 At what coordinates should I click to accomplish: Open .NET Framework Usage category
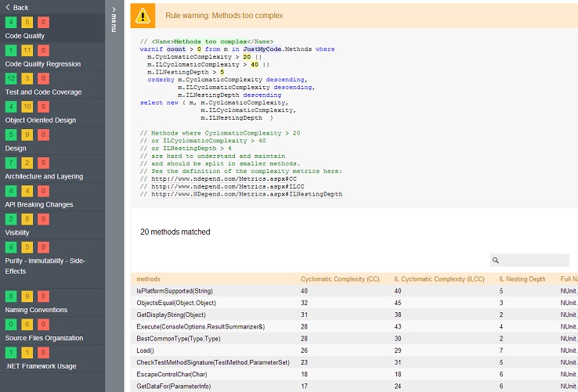(41, 366)
